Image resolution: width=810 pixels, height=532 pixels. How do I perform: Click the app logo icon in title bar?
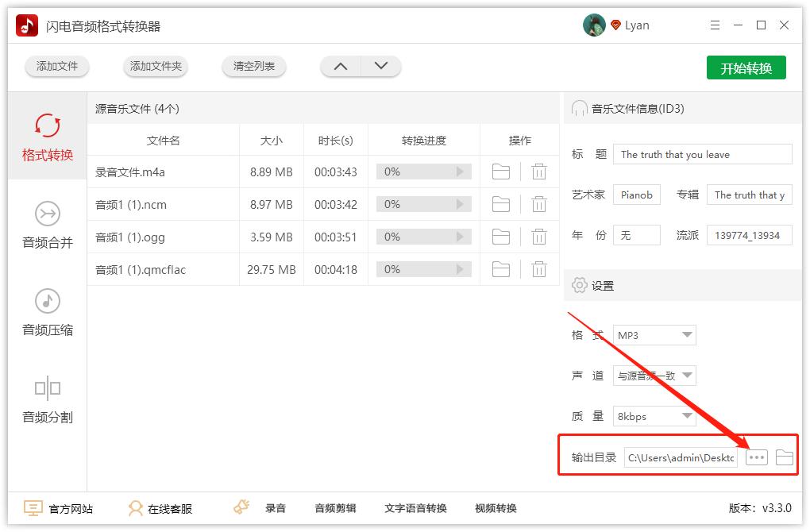27,25
